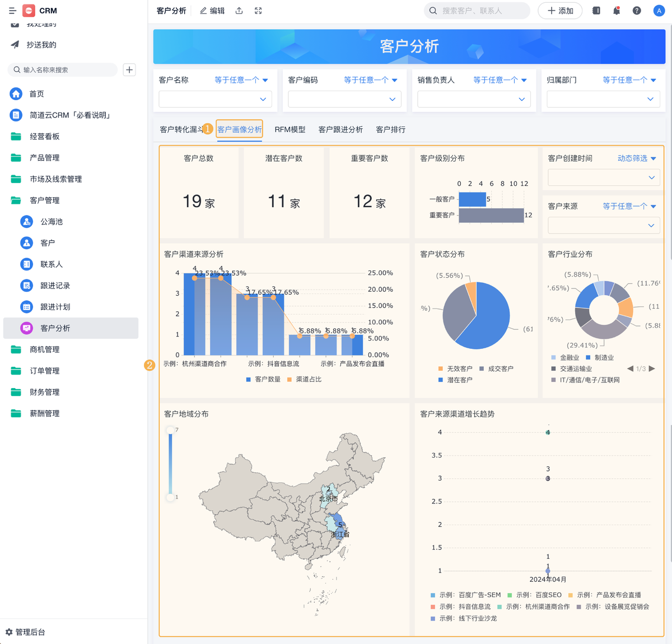The height and width of the screenshot is (644, 672).
Task: Open the 客户来源 value dropdown
Action: coord(603,225)
